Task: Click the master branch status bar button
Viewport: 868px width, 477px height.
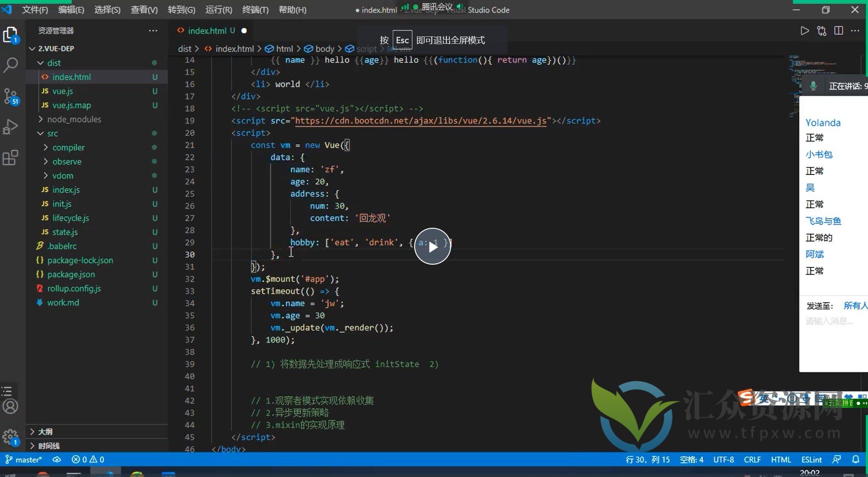Action: (x=24, y=460)
